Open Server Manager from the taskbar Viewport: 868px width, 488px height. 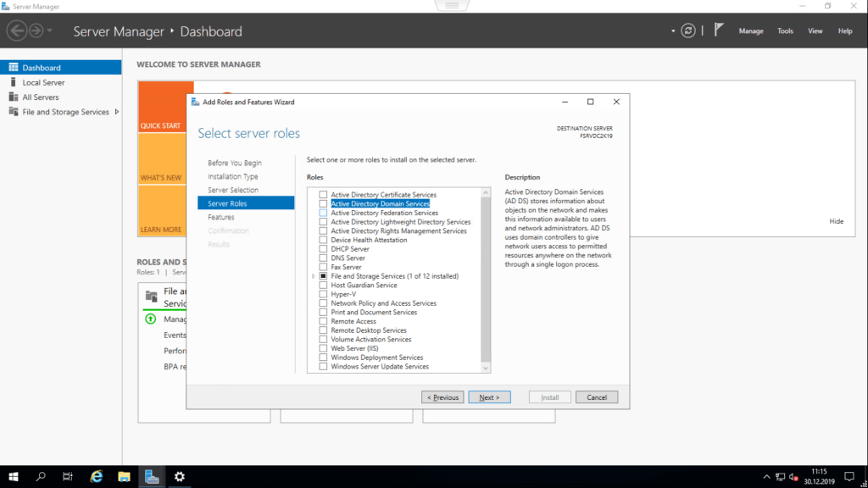151,477
